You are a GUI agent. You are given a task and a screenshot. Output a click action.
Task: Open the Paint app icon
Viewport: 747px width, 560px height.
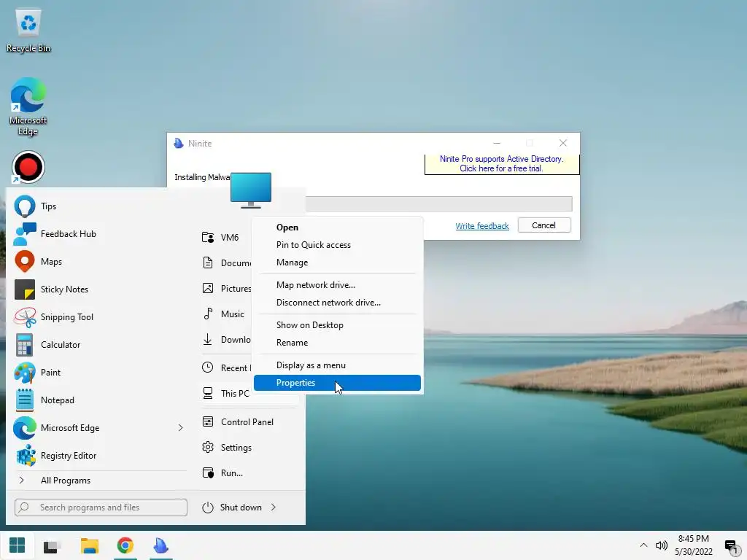point(24,373)
